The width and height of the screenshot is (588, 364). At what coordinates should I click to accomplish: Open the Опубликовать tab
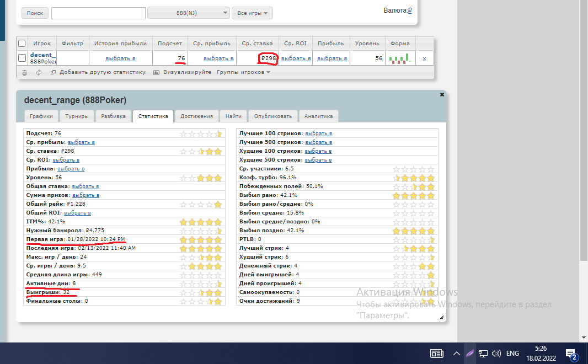coord(272,116)
